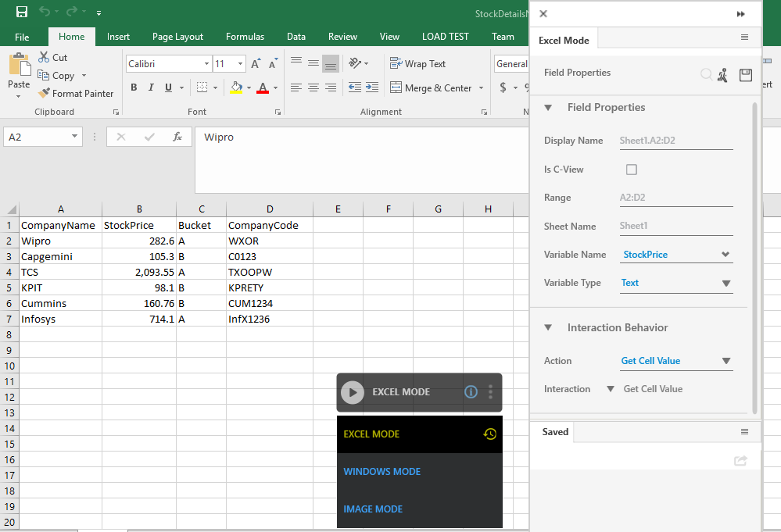The image size is (781, 532).
Task: Click the play button in Excel Mode widget
Action: click(353, 392)
